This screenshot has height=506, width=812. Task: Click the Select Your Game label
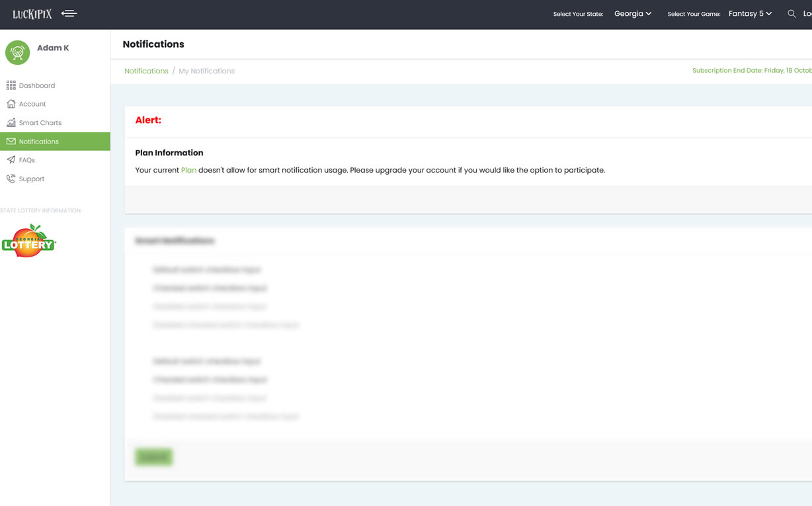point(694,14)
